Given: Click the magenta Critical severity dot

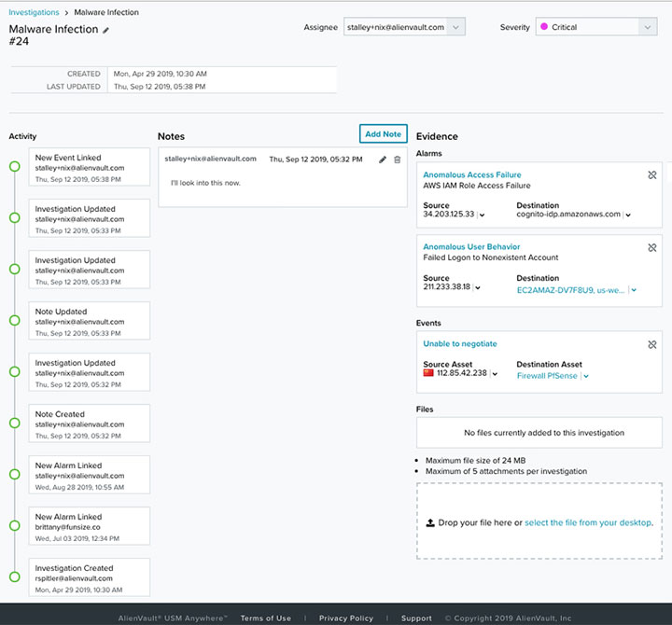Looking at the screenshot, I should (544, 26).
